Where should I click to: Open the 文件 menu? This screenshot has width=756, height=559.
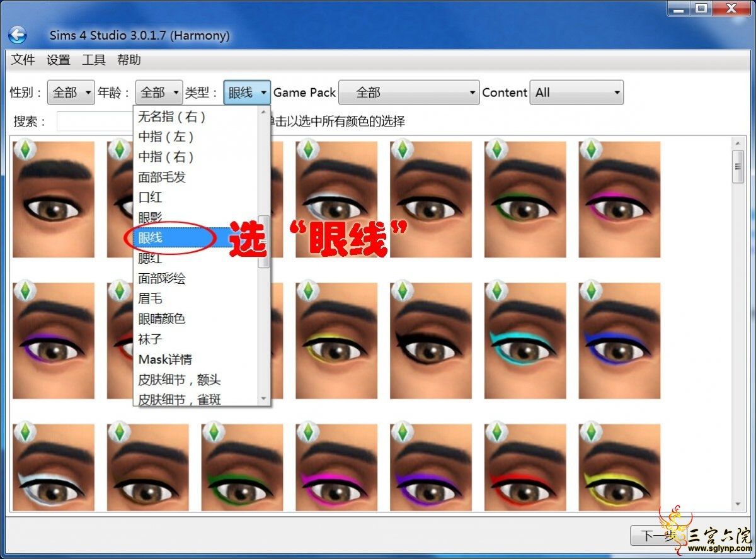(23, 60)
